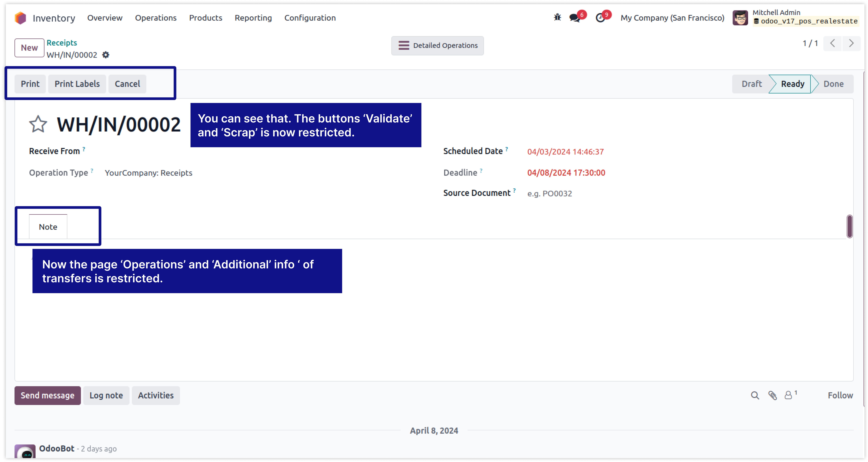The width and height of the screenshot is (868, 462).
Task: Open the Overview menu
Action: [x=105, y=18]
